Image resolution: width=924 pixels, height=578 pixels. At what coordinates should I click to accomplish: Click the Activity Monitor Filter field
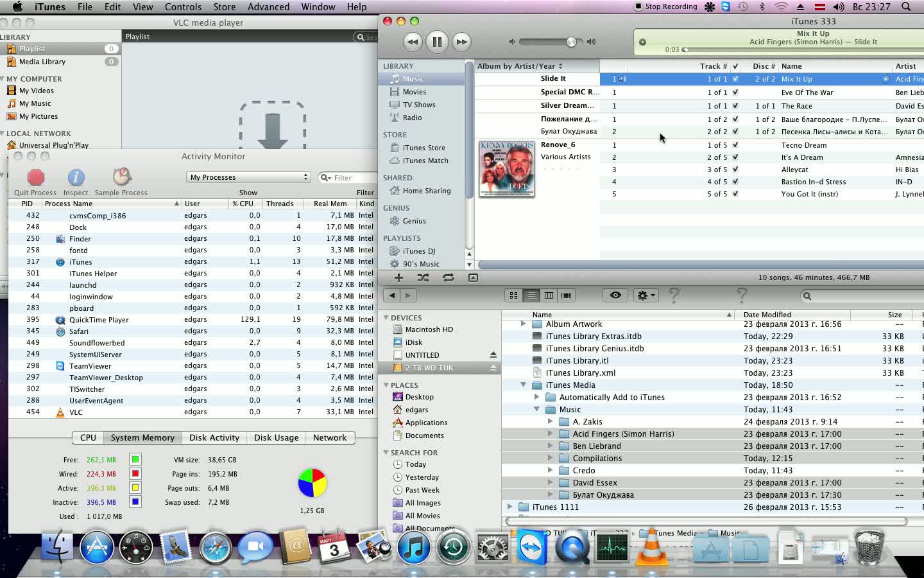click(348, 178)
